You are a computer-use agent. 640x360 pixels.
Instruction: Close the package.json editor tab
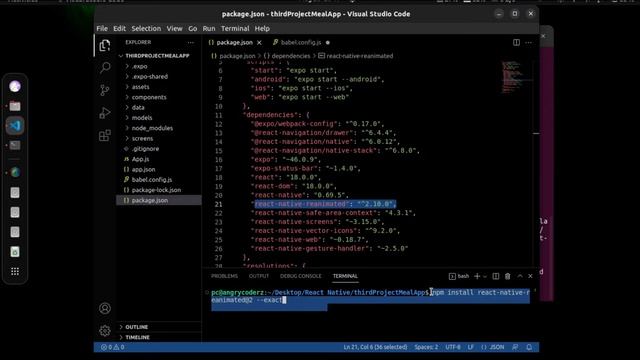click(259, 42)
